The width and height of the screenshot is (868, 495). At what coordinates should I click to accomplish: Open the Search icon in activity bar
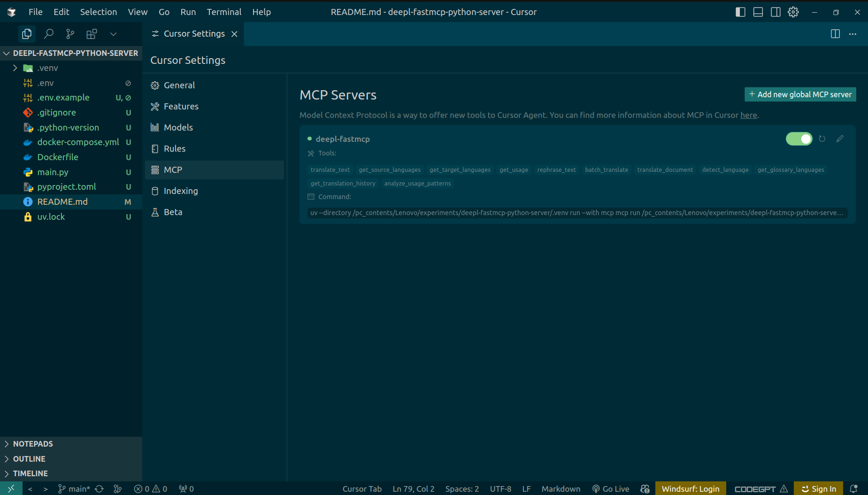[48, 34]
